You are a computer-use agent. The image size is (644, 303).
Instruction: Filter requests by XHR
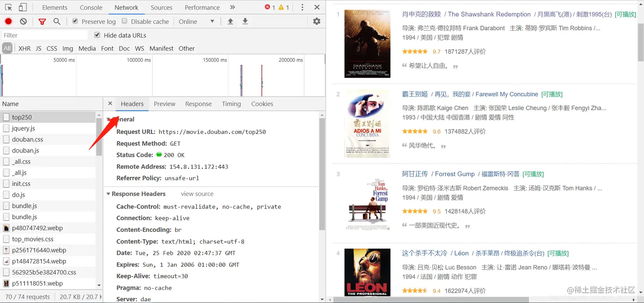point(25,49)
